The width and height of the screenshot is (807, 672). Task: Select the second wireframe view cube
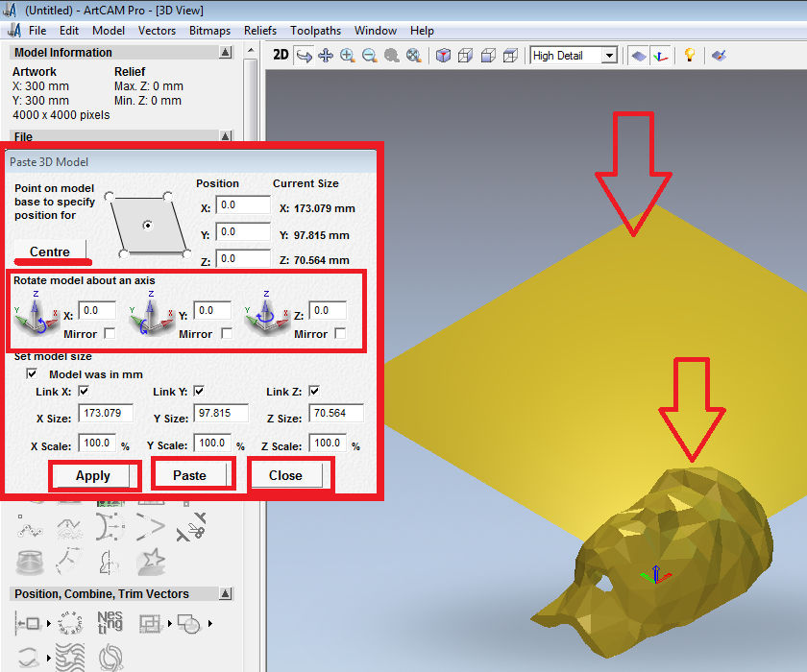click(465, 56)
